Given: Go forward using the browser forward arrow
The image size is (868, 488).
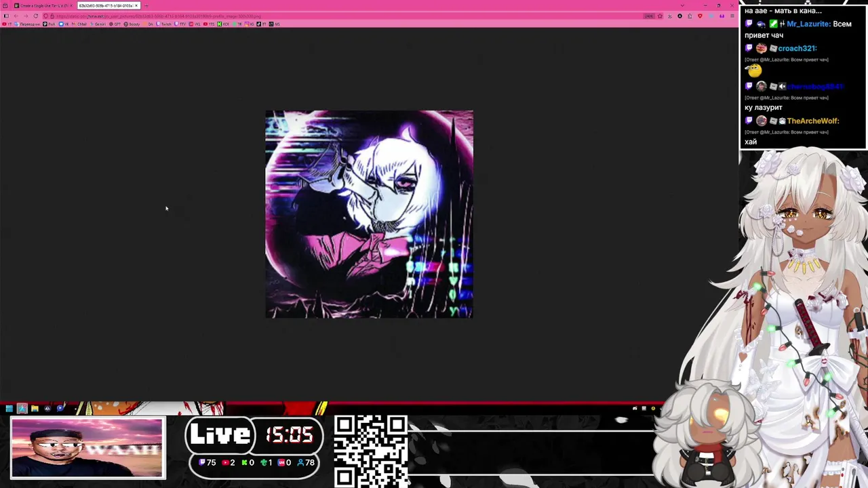Looking at the screenshot, I should coord(26,16).
